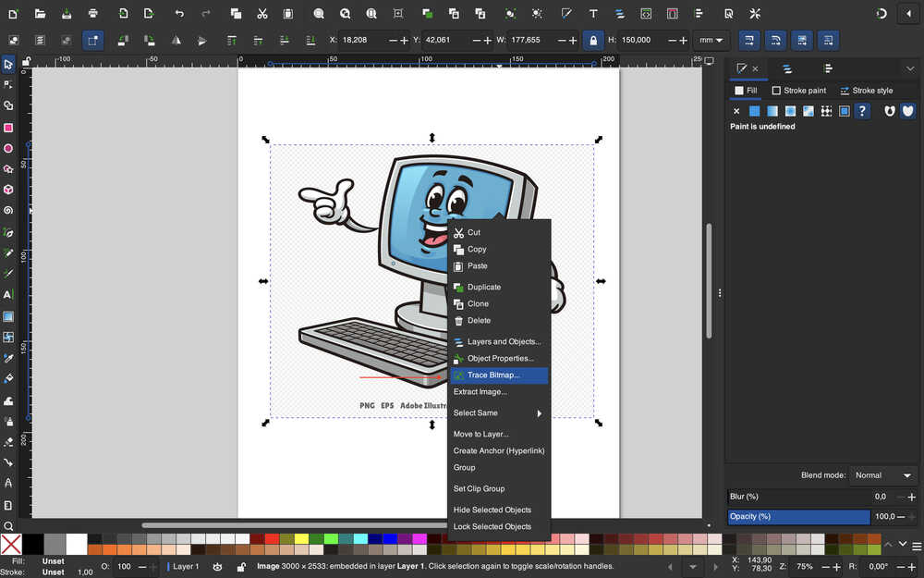Click the Undo arrow icon
924x578 pixels.
click(x=179, y=14)
